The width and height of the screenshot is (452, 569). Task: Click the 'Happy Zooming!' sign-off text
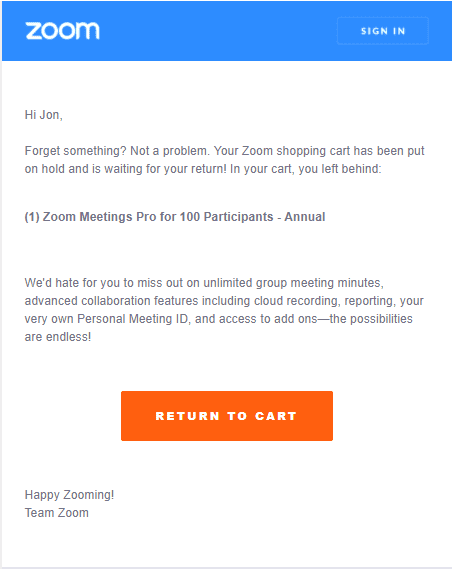coord(69,495)
